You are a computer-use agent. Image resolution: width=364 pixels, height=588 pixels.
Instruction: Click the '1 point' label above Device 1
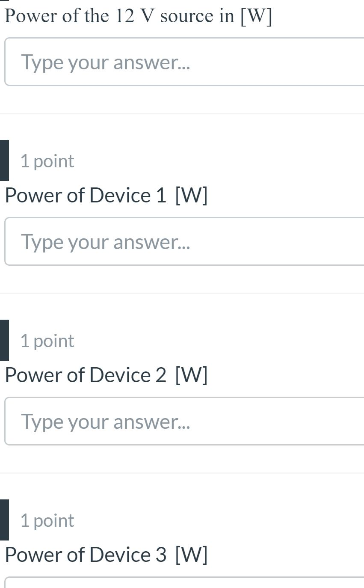coord(47,161)
